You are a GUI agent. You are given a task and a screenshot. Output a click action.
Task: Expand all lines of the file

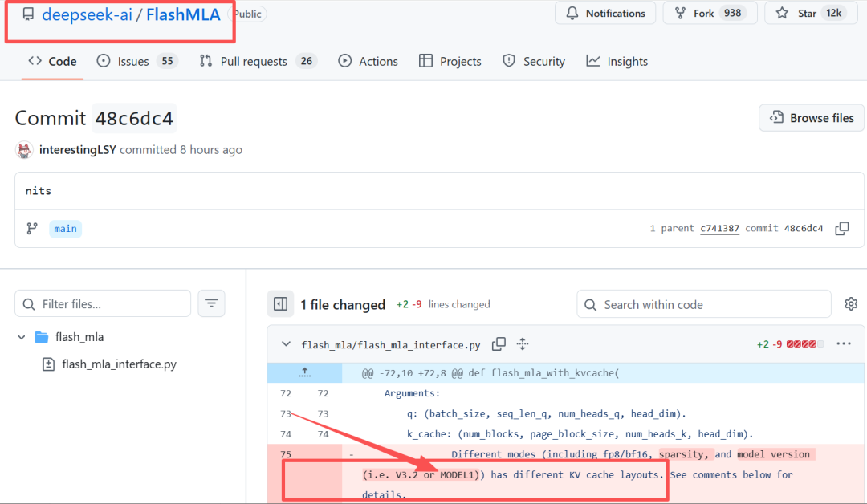523,344
